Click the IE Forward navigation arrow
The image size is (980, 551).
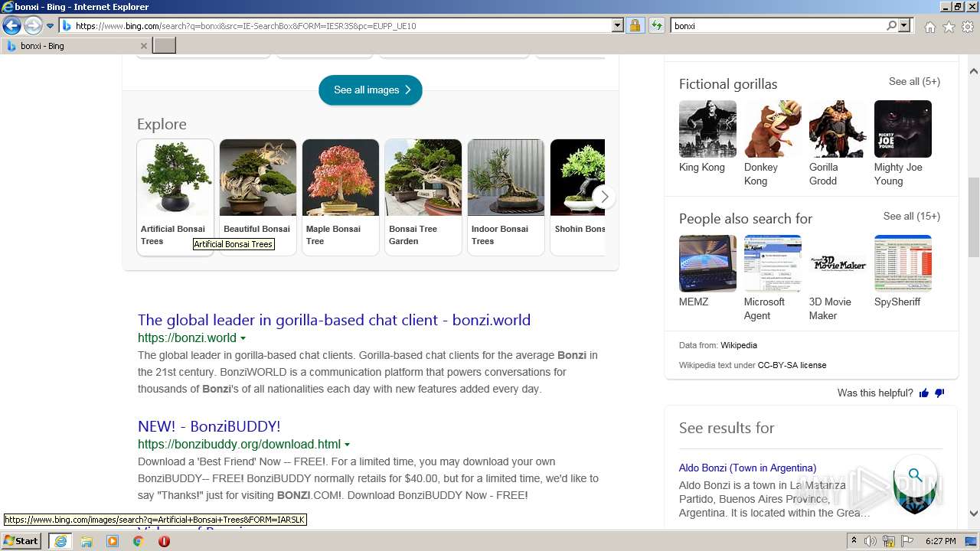click(33, 26)
